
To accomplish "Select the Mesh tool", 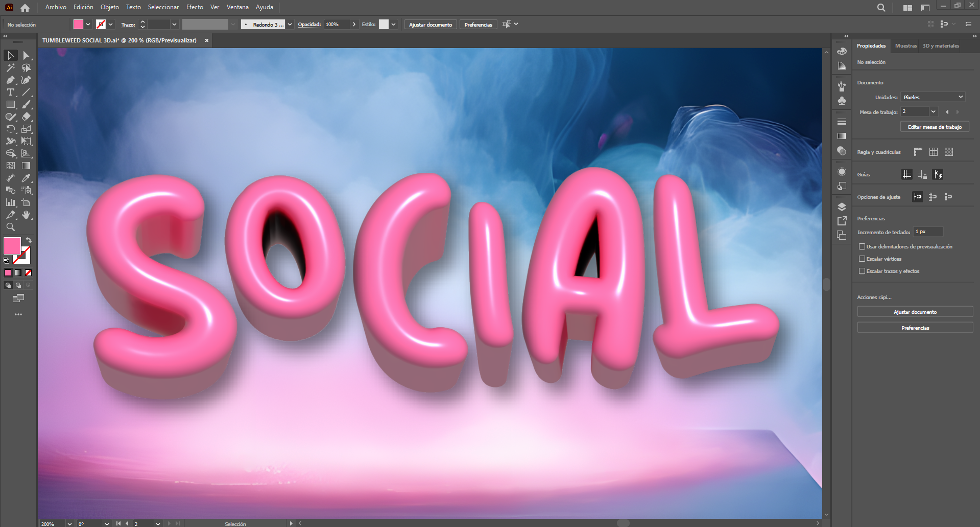I will click(11, 166).
